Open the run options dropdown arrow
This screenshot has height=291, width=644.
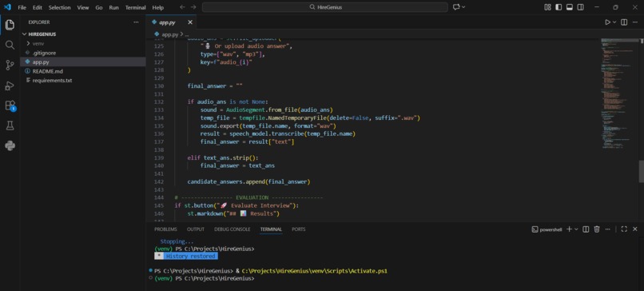[x=615, y=22]
